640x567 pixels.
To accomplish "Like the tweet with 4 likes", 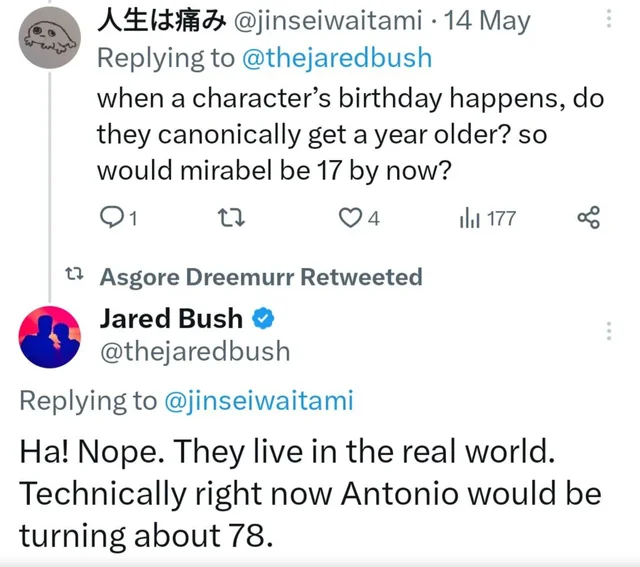I will tap(349, 219).
